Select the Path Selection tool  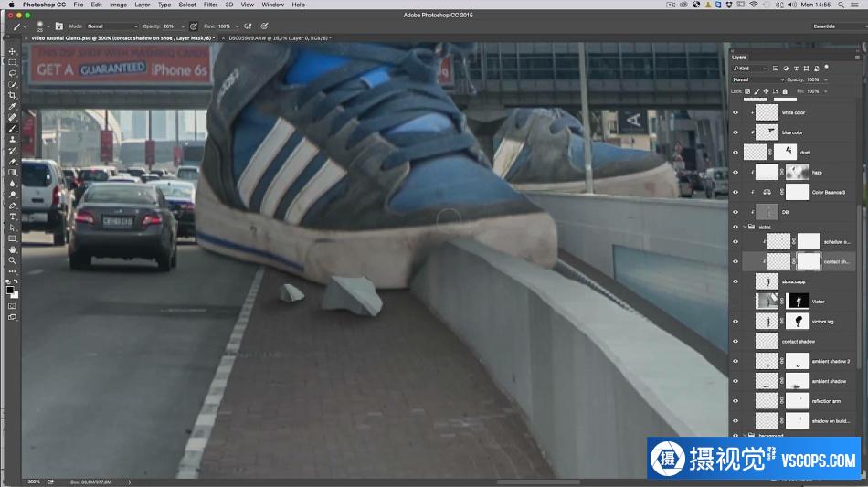click(12, 228)
